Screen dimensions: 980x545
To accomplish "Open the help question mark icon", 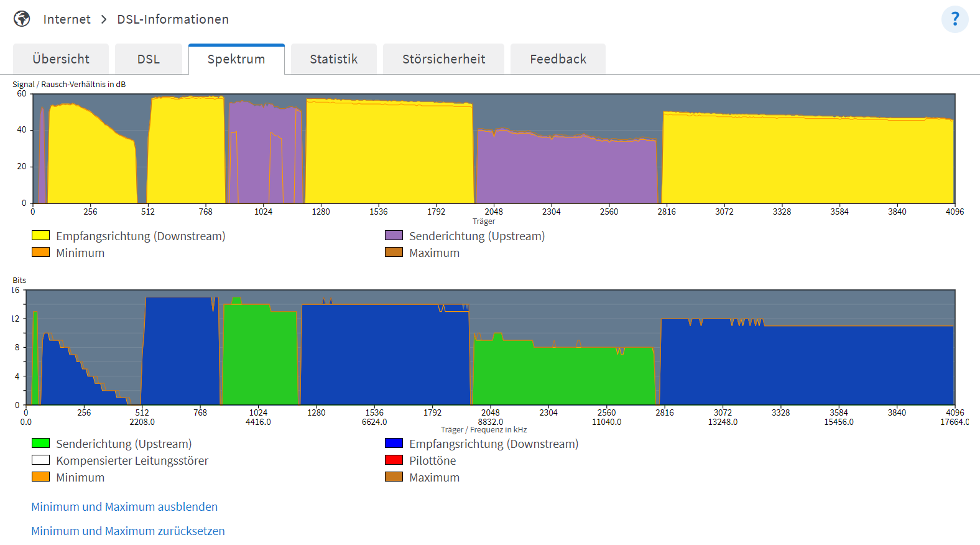I will click(955, 19).
